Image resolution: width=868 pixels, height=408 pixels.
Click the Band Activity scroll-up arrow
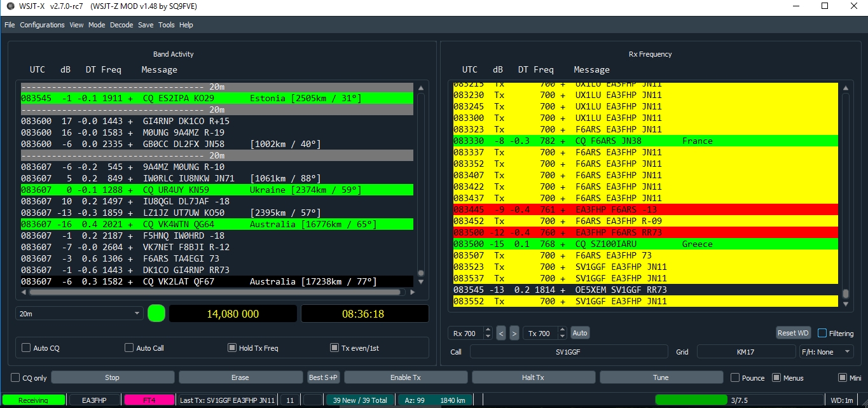420,88
